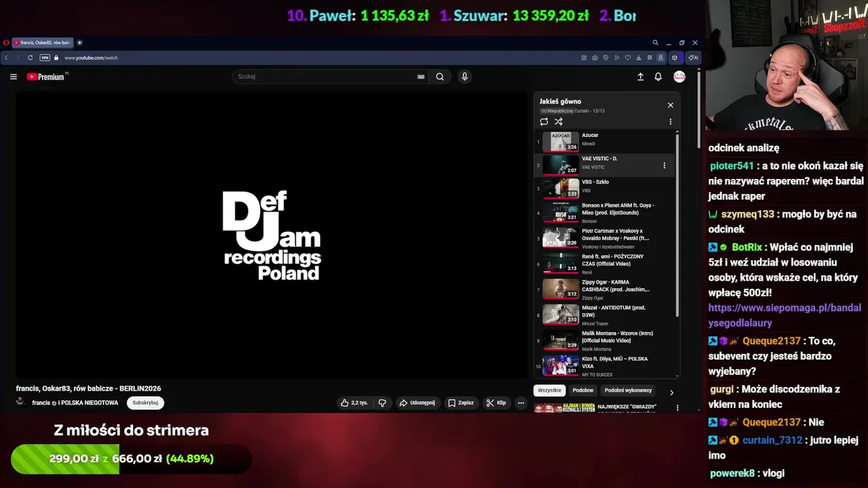Open options for VAE VISTIC - D. entry
This screenshot has width=868, height=488.
point(664,165)
